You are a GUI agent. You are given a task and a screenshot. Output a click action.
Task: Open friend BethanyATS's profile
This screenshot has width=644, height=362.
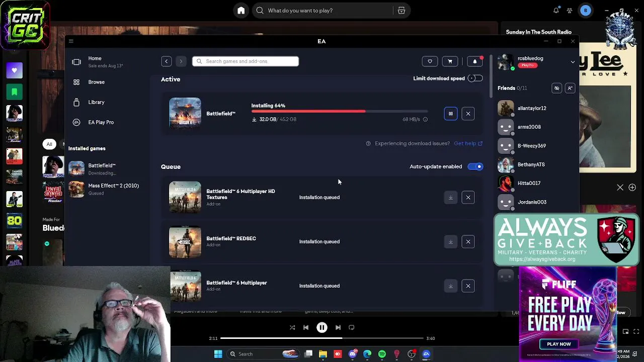tap(531, 164)
